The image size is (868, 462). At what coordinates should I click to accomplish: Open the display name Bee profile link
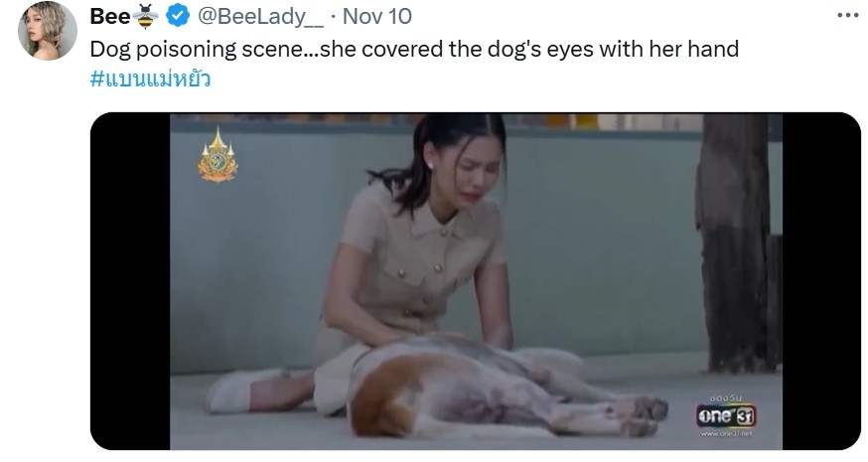110,16
